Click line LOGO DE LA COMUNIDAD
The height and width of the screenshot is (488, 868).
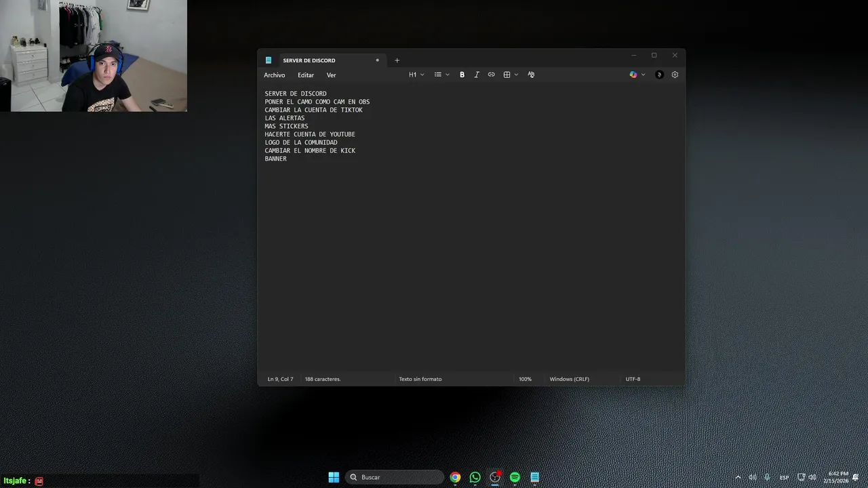(301, 142)
